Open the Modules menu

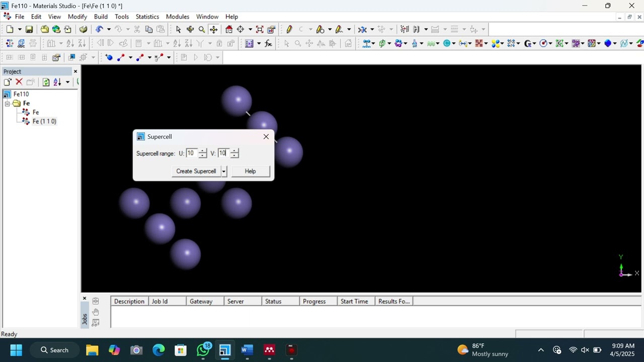click(178, 17)
